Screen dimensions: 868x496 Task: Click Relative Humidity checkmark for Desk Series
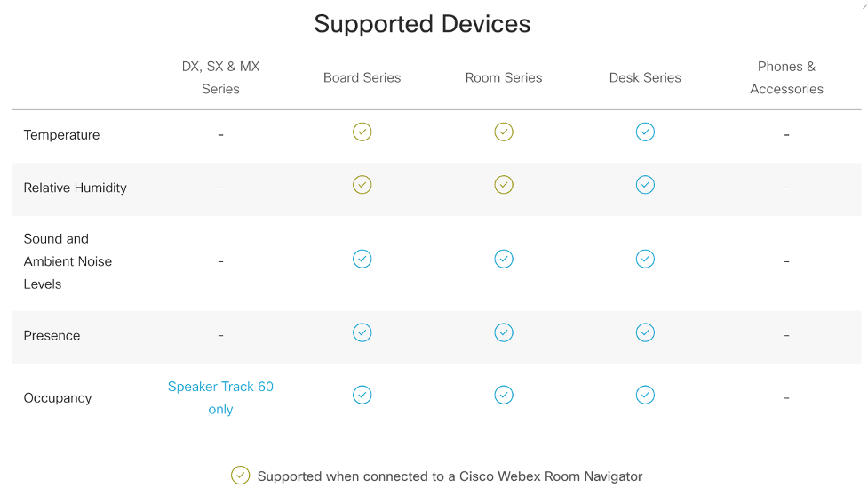(x=645, y=185)
